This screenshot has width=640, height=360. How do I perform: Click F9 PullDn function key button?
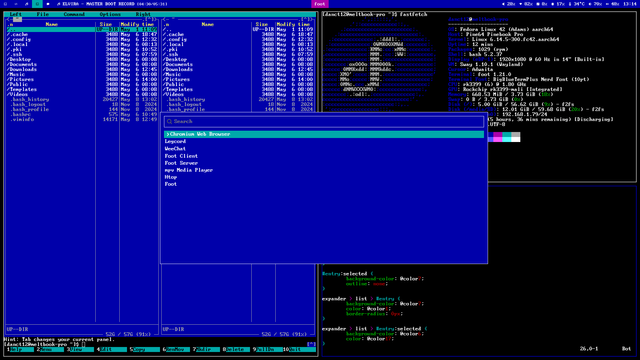268,349
